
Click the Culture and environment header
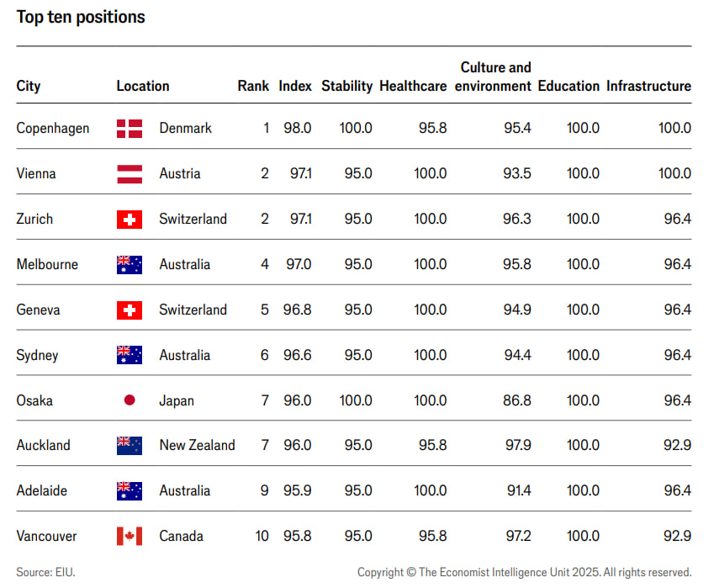(x=493, y=77)
